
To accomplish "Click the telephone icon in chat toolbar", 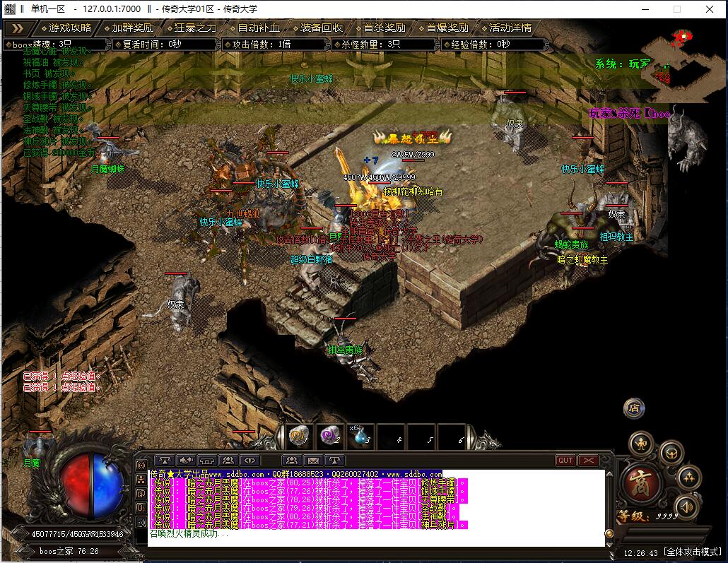I will 207,461.
